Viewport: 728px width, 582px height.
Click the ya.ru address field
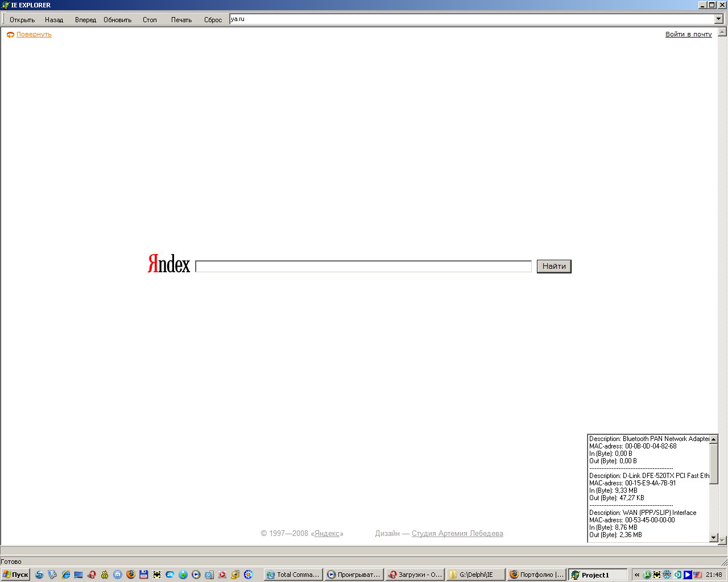point(472,19)
